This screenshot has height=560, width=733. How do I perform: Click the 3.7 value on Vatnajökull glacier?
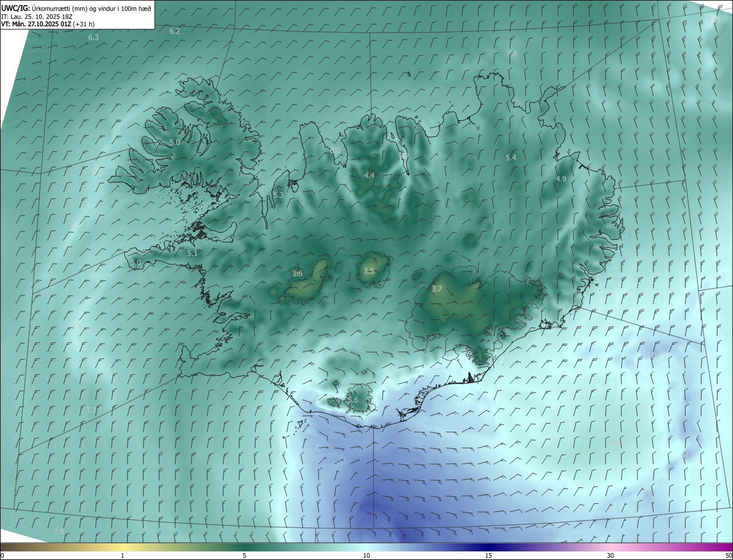(x=436, y=289)
